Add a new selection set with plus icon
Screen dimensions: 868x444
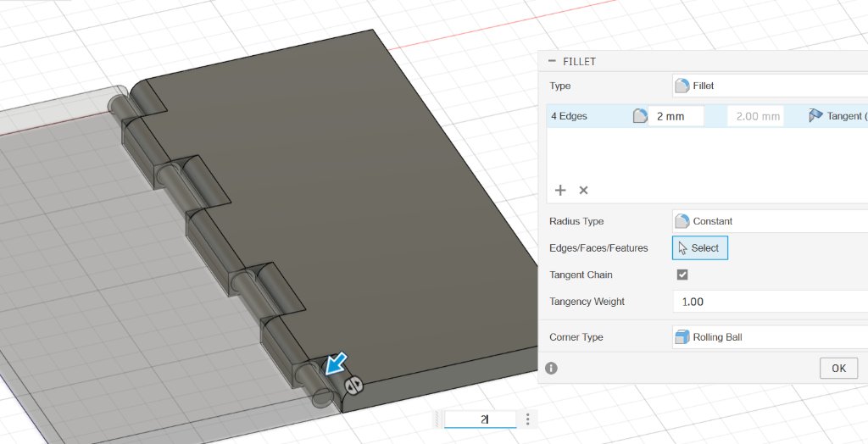(560, 191)
